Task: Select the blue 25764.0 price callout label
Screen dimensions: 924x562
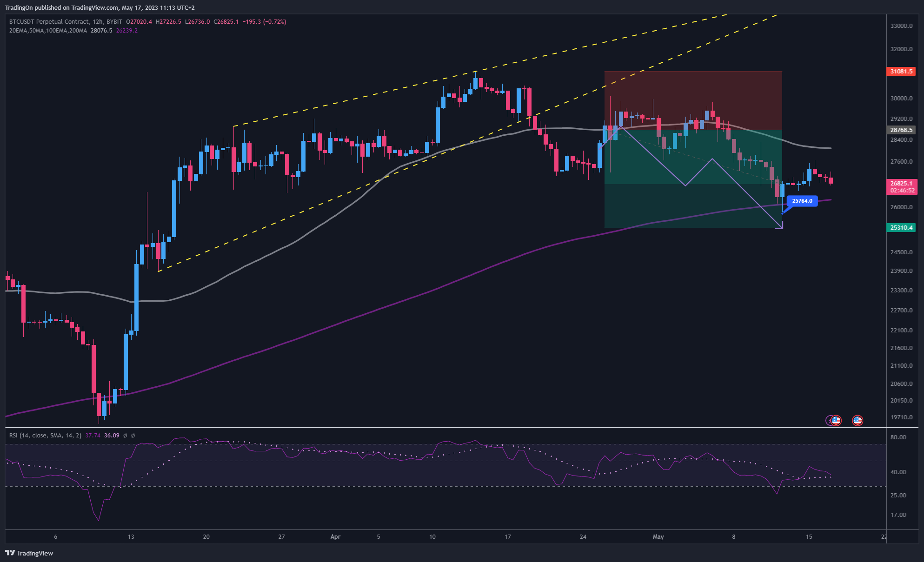Action: (x=802, y=201)
